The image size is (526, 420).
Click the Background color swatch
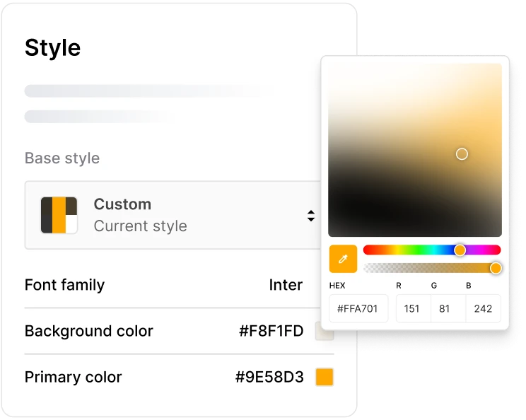324,331
